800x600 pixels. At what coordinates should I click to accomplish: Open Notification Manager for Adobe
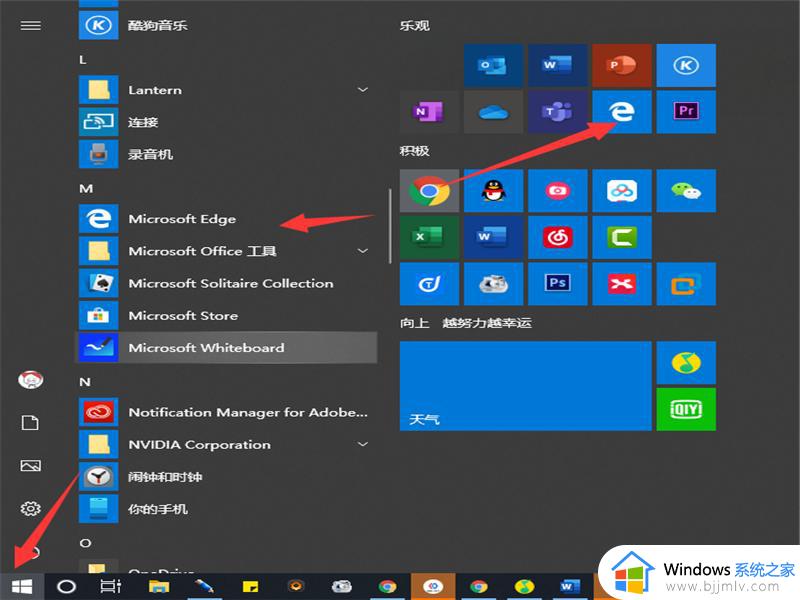pos(227,412)
